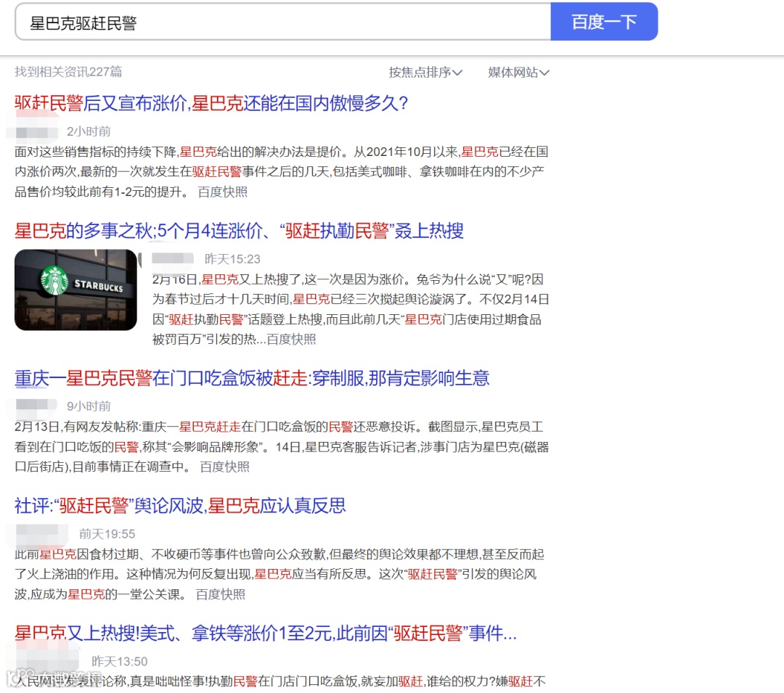
Task: Click the timestamp 前天19:55
Action: point(107,534)
